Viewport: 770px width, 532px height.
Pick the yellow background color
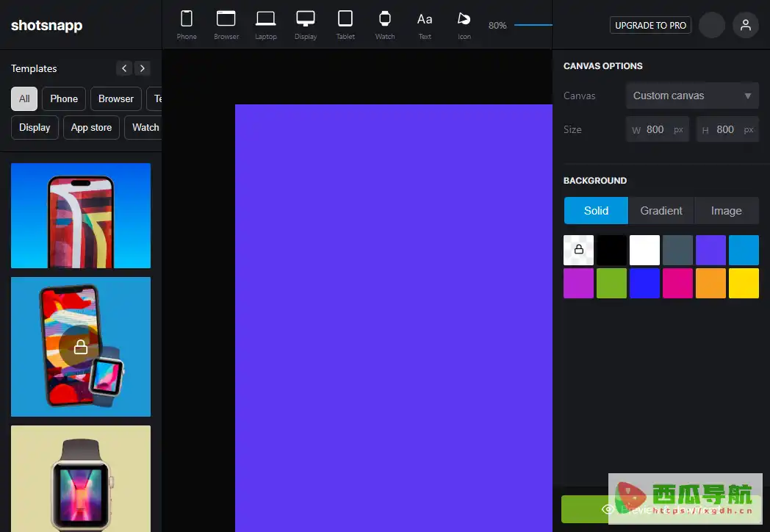744,284
